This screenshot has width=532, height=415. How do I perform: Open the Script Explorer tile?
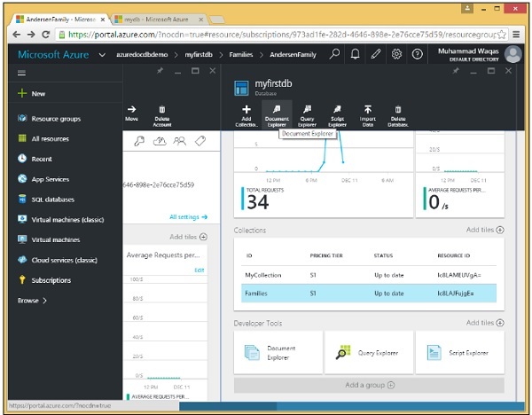[x=460, y=353]
